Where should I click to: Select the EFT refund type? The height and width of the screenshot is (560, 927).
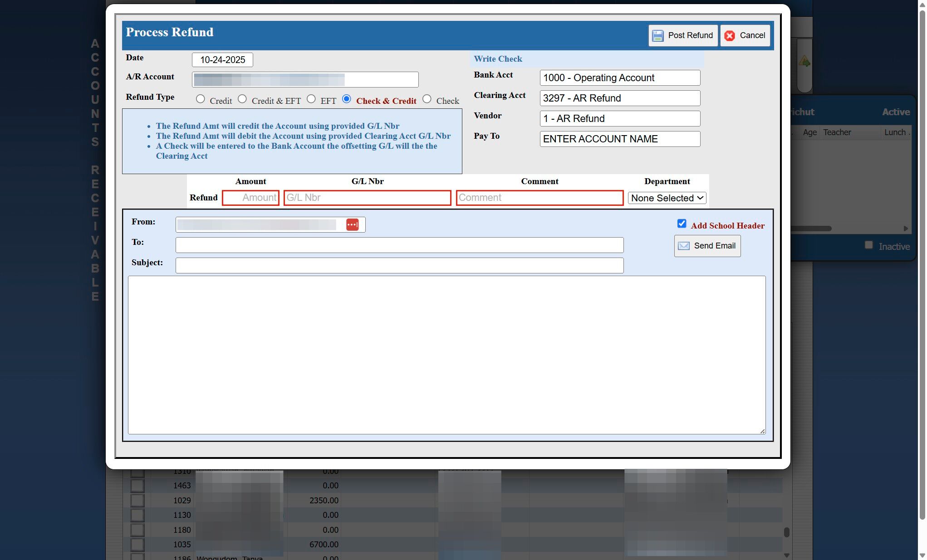coord(311,99)
